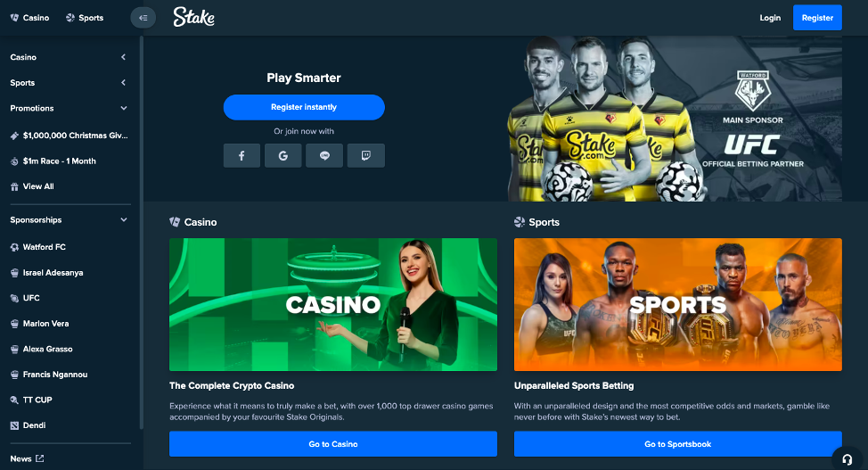868x470 pixels.
Task: Expand the Casino sidebar section
Action: (124, 57)
